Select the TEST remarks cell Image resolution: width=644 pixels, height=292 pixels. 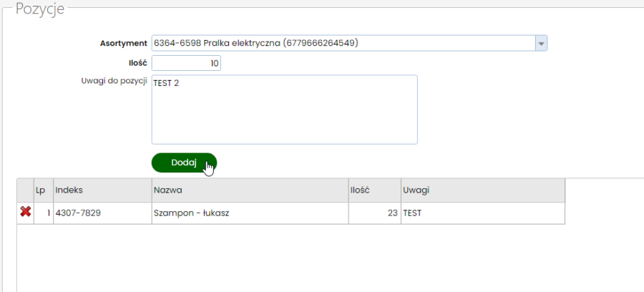click(483, 213)
